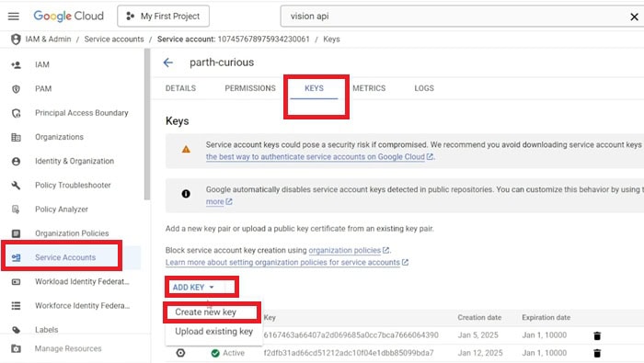Click the Jan 5, 2025 creation date
Image resolution: width=644 pixels, height=363 pixels.
point(478,335)
